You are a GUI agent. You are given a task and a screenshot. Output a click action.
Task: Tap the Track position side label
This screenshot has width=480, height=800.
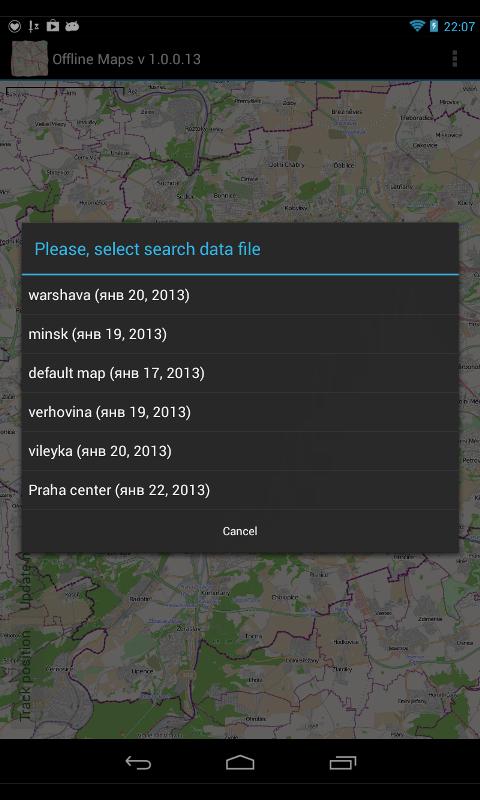(x=25, y=677)
